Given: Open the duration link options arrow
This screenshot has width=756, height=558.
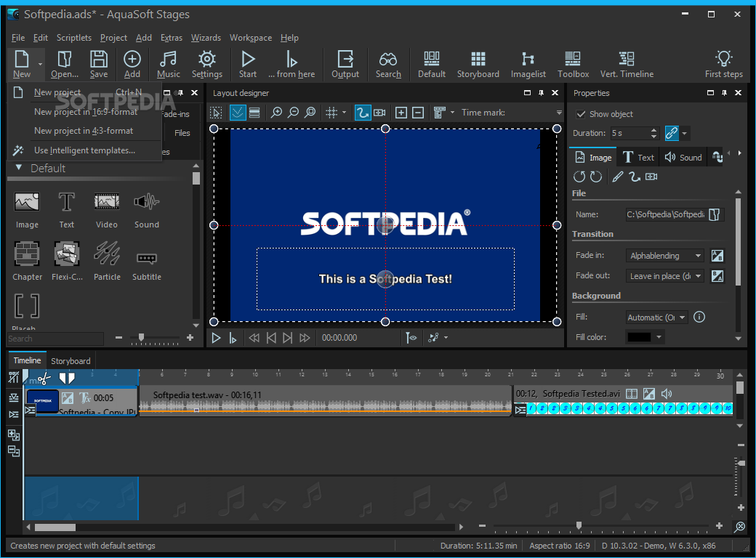Looking at the screenshot, I should click(684, 134).
